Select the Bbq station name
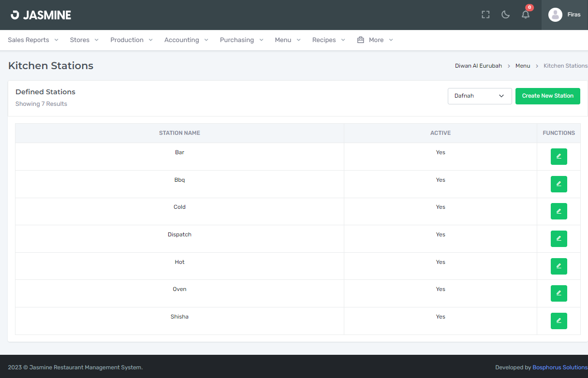Viewport: 588px width, 378px height. click(179, 180)
